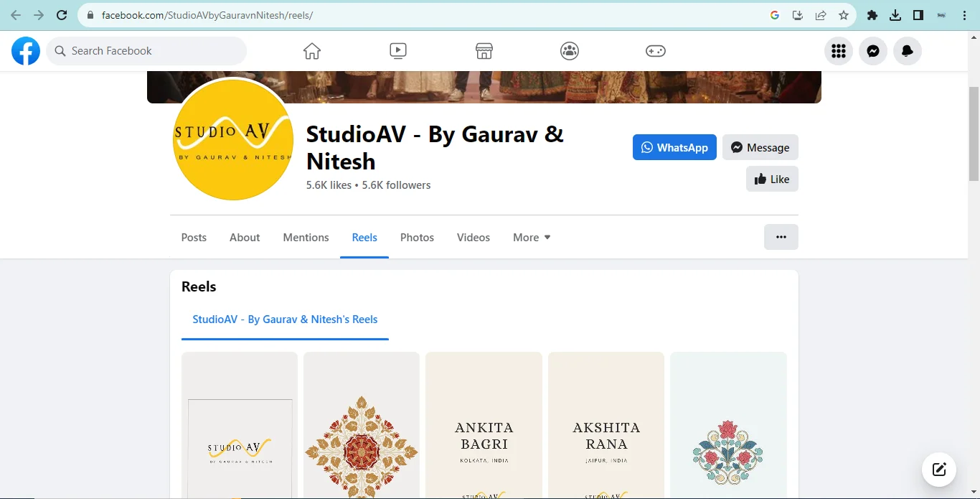Click the WhatsApp button
The height and width of the screenshot is (499, 980).
[674, 147]
